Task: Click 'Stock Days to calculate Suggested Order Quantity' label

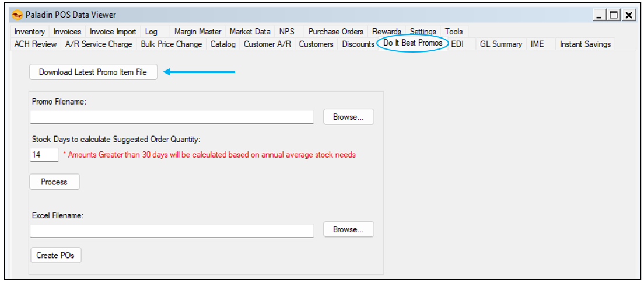Action: point(116,140)
